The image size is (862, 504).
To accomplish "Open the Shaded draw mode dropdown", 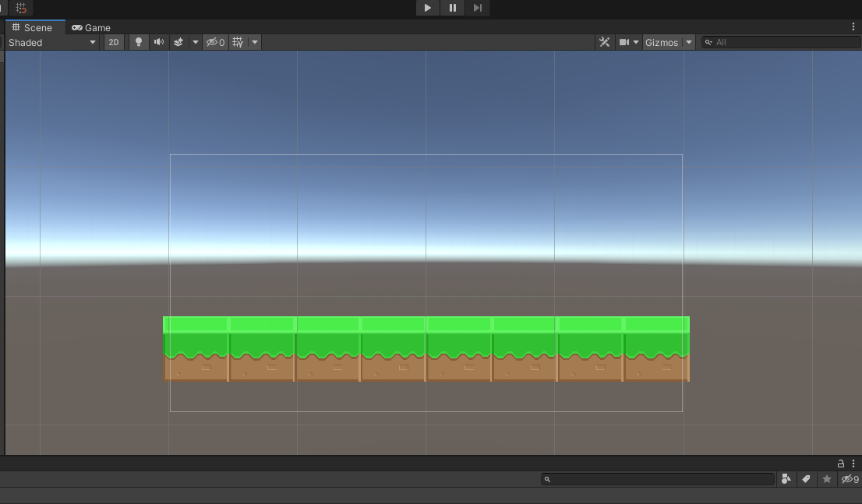I will (x=51, y=42).
